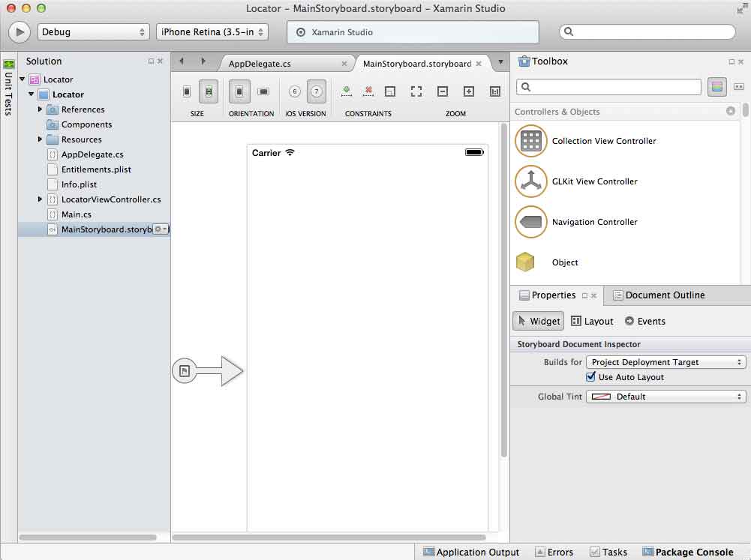Open the Builds for dropdown

(665, 362)
